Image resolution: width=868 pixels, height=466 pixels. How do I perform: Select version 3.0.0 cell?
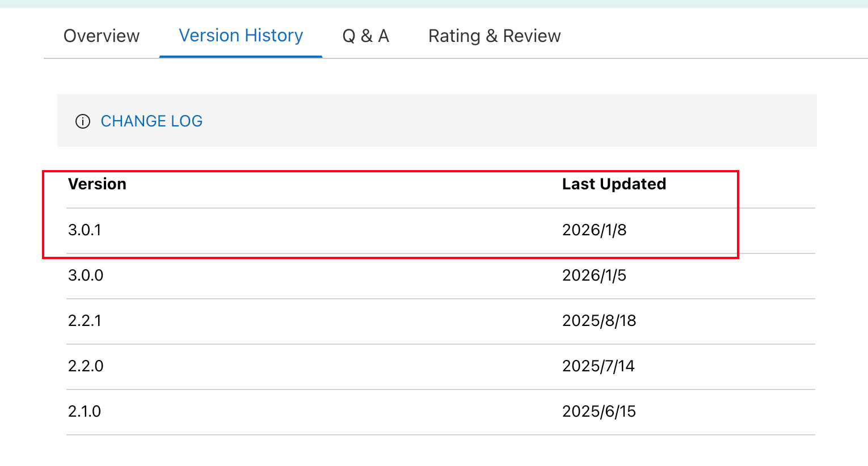tap(86, 275)
